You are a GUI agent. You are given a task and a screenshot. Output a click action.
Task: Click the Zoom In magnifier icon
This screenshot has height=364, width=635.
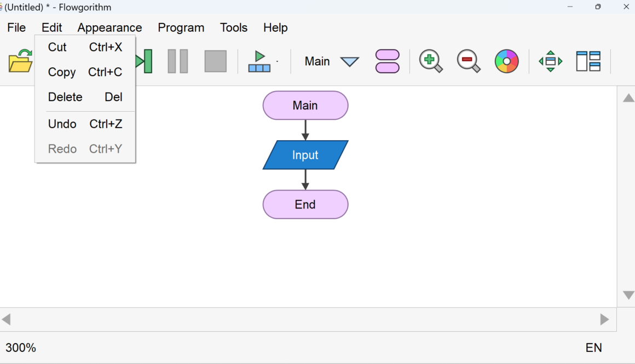pyautogui.click(x=431, y=61)
